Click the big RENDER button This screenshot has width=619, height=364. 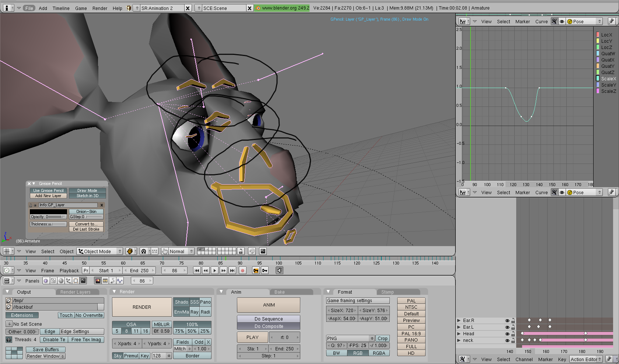142,307
